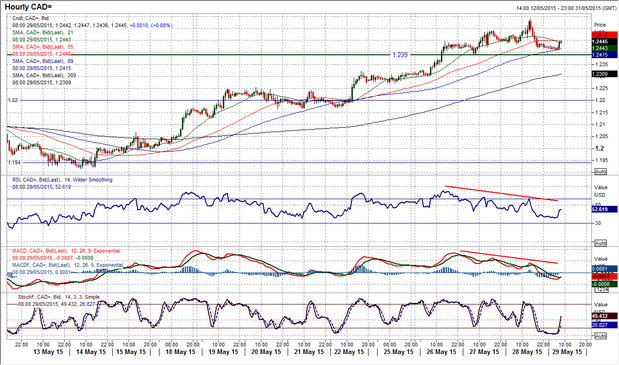Click the MACD 12, 26, 9 Exponential legend
This screenshot has height=365, width=619.
(x=66, y=251)
